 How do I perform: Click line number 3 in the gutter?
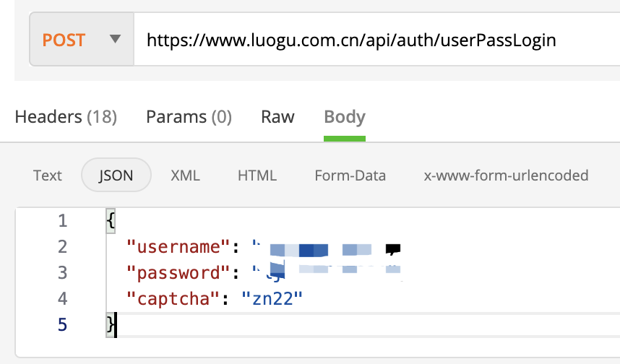click(x=62, y=273)
